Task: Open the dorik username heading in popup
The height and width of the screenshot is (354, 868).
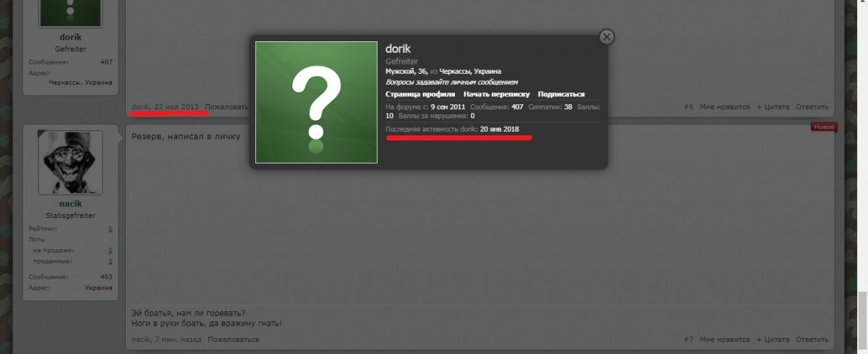Action: point(399,49)
